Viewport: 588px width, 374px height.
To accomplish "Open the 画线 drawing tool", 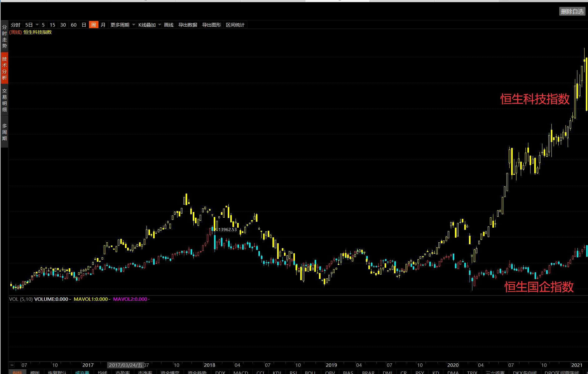I will pyautogui.click(x=169, y=25).
